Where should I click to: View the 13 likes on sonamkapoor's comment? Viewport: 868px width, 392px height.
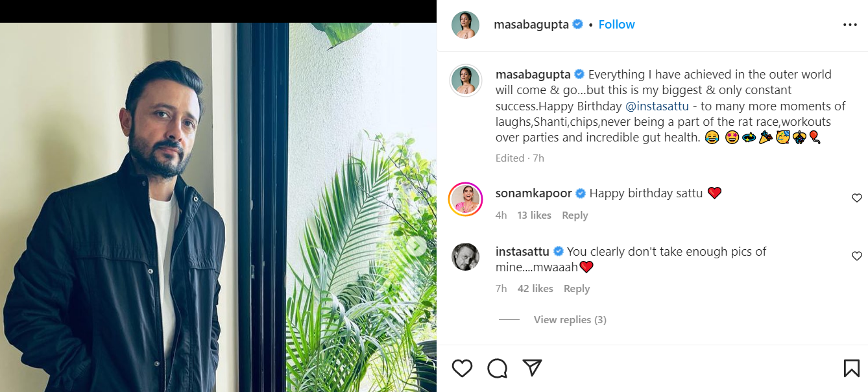click(534, 215)
